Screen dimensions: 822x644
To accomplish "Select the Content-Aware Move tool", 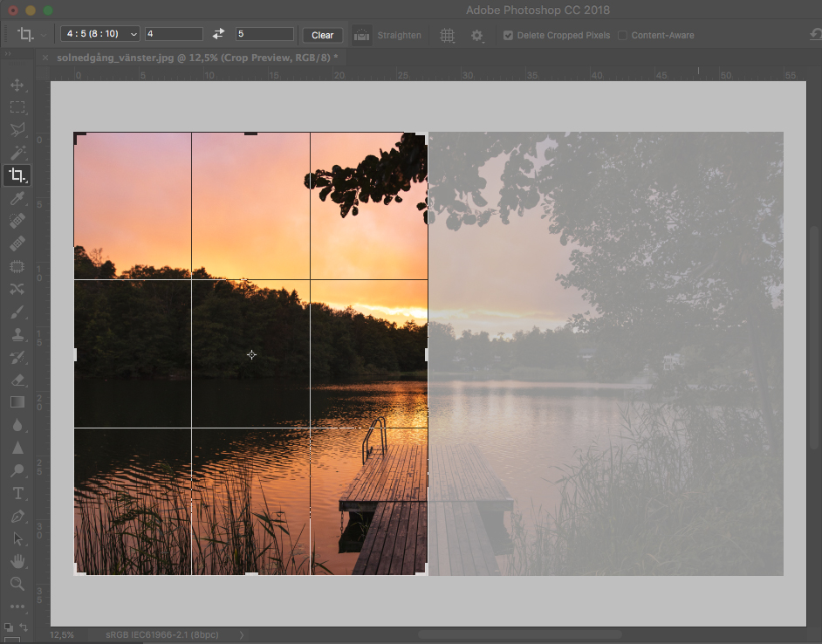I will 17,289.
